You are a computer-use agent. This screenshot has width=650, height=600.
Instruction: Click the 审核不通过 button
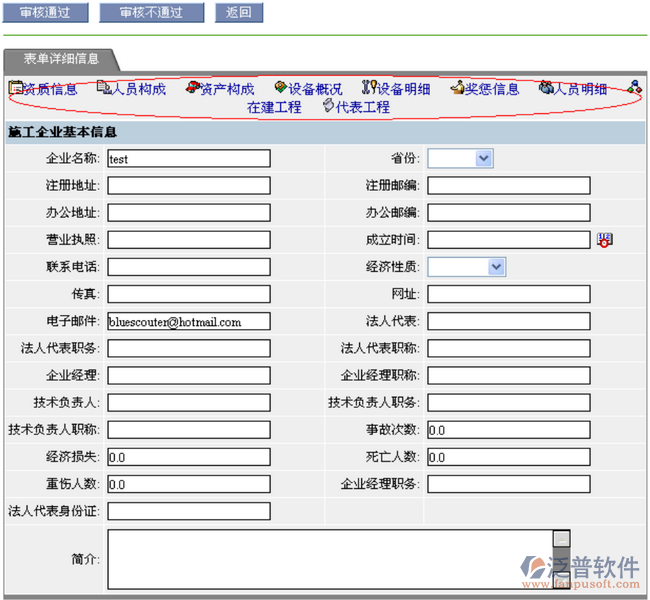point(153,13)
